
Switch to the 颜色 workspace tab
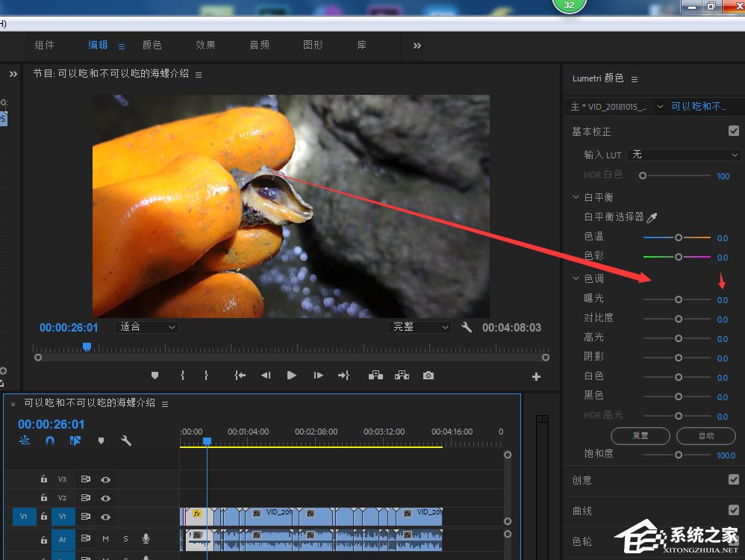point(152,46)
